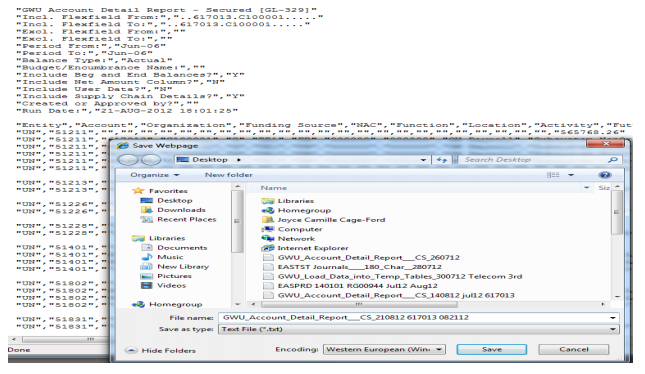Click the refresh button beside the address bar
This screenshot has width=645, height=374.
(442, 160)
